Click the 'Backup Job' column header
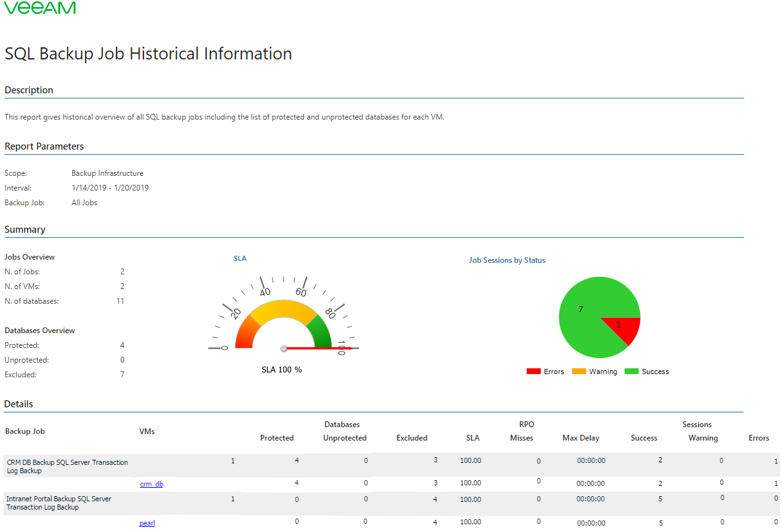This screenshot has height=532, width=782. pos(25,431)
